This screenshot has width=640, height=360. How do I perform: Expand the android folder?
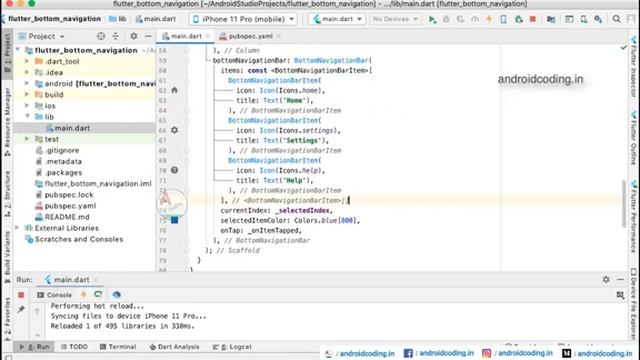tap(27, 84)
